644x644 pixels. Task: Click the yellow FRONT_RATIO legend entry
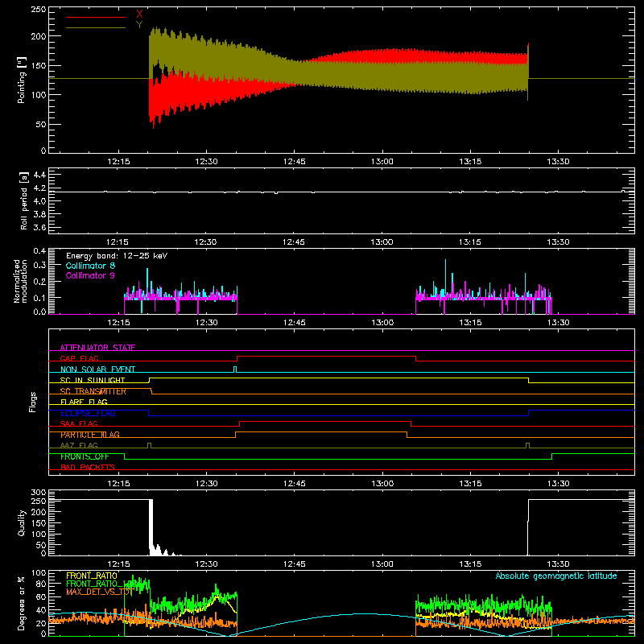tap(92, 576)
